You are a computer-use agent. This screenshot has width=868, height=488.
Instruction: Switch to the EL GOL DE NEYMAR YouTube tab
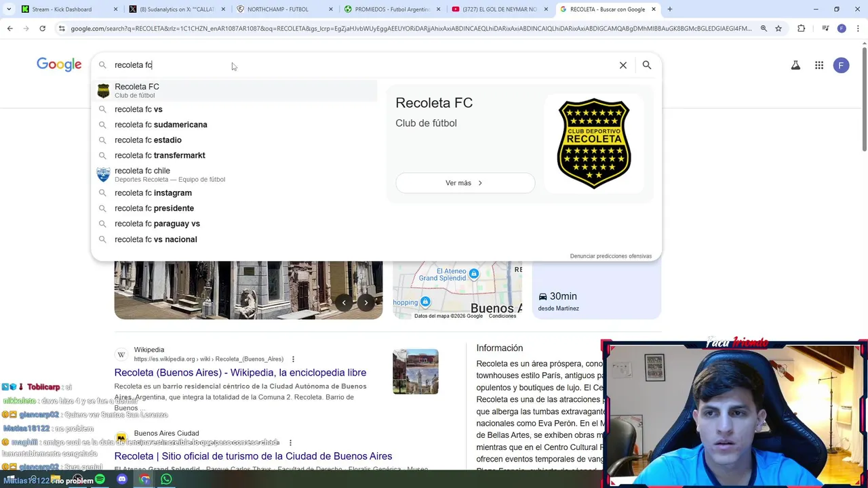500,9
